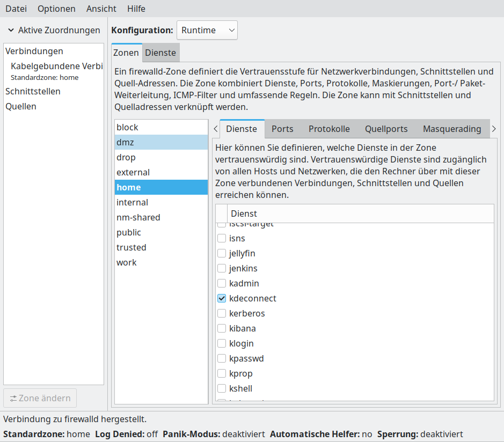
Task: Select the block zone
Action: (x=161, y=127)
